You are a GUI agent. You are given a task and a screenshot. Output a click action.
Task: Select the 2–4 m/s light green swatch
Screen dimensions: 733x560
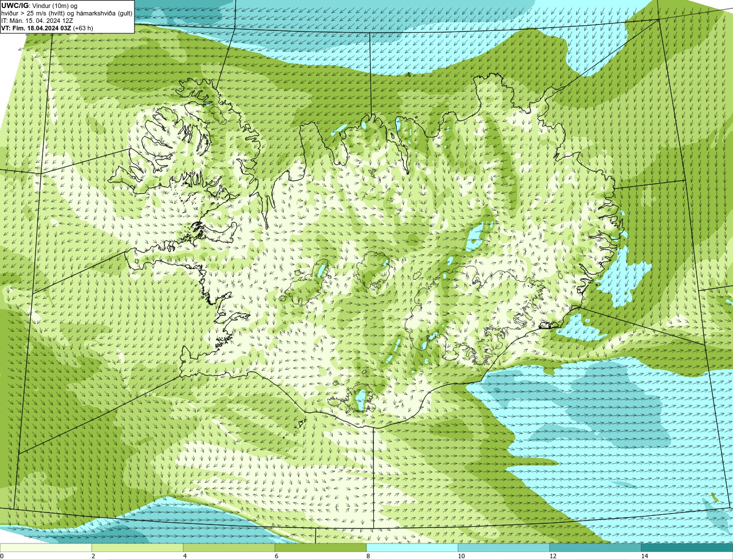click(x=137, y=547)
